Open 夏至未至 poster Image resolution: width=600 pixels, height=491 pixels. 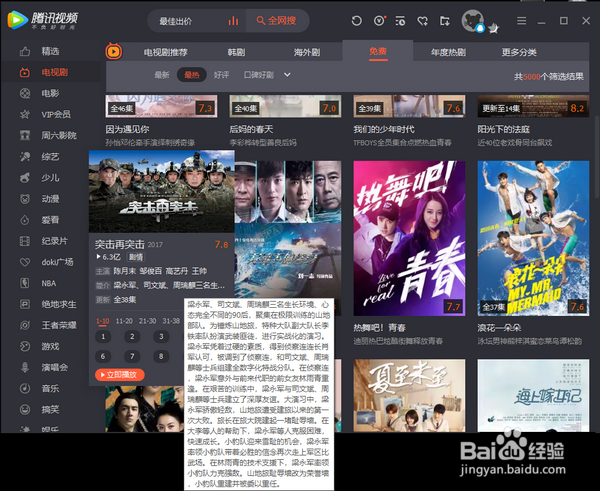[x=409, y=395]
